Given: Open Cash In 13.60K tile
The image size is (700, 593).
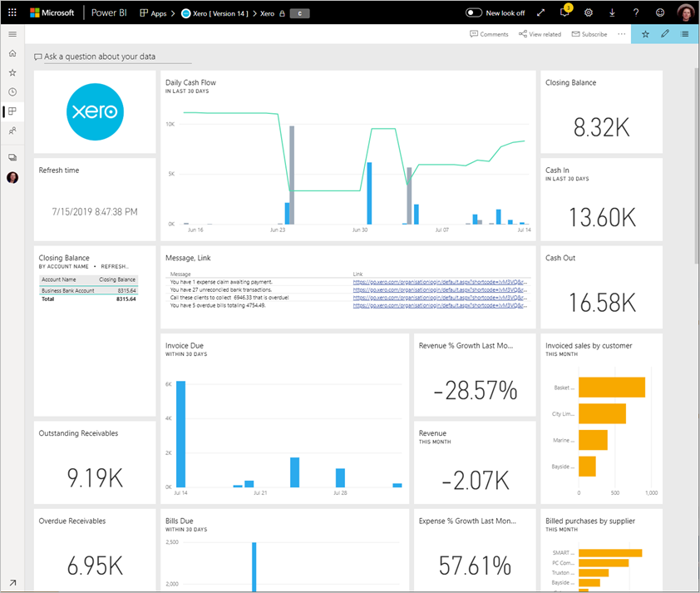Looking at the screenshot, I should [601, 199].
